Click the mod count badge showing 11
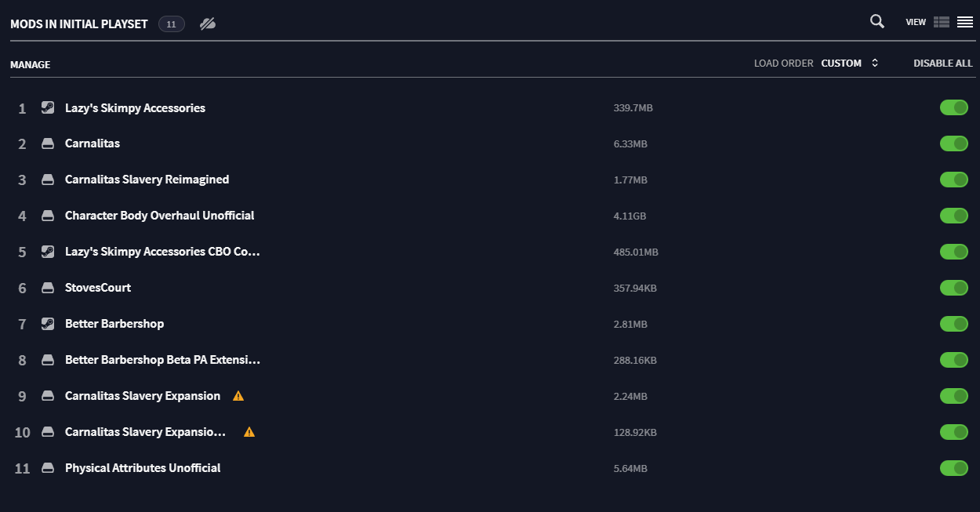980x512 pixels. coord(172,24)
